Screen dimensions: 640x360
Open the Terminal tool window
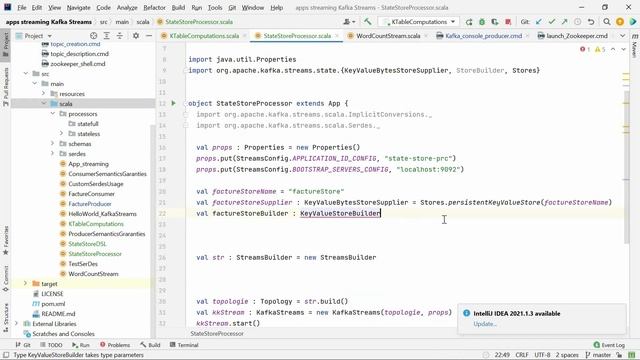click(x=184, y=345)
